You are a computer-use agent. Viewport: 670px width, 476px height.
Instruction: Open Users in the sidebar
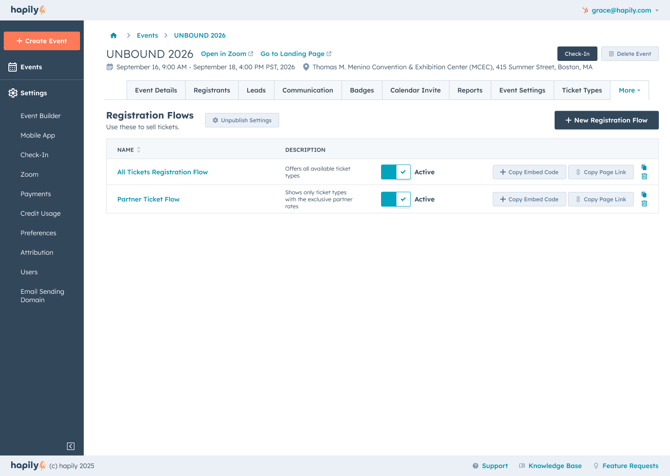point(29,272)
